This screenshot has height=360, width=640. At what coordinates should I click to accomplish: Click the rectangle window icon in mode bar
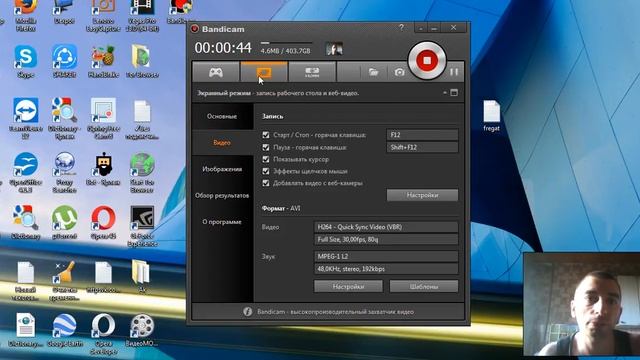pos(454,93)
